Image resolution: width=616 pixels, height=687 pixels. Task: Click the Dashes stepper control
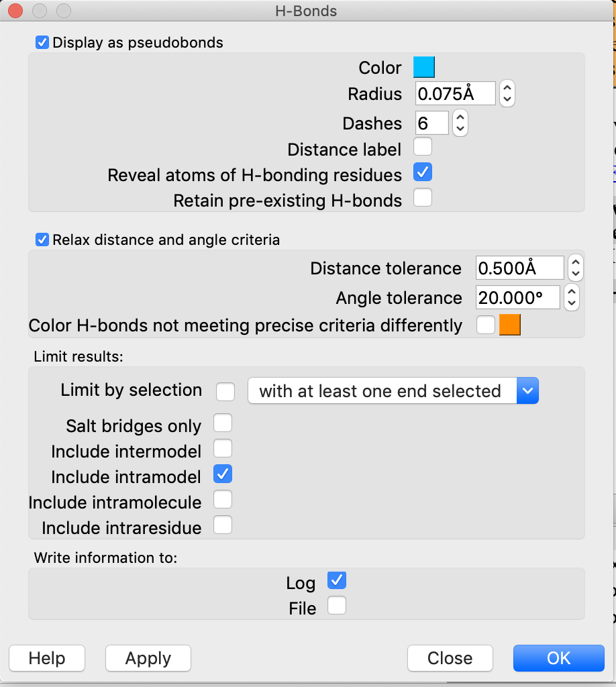(x=460, y=123)
